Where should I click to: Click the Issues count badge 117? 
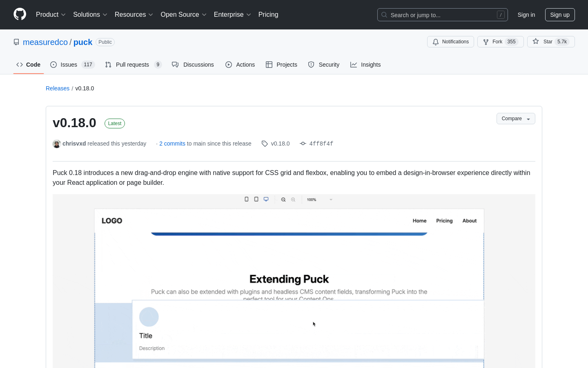(x=88, y=65)
